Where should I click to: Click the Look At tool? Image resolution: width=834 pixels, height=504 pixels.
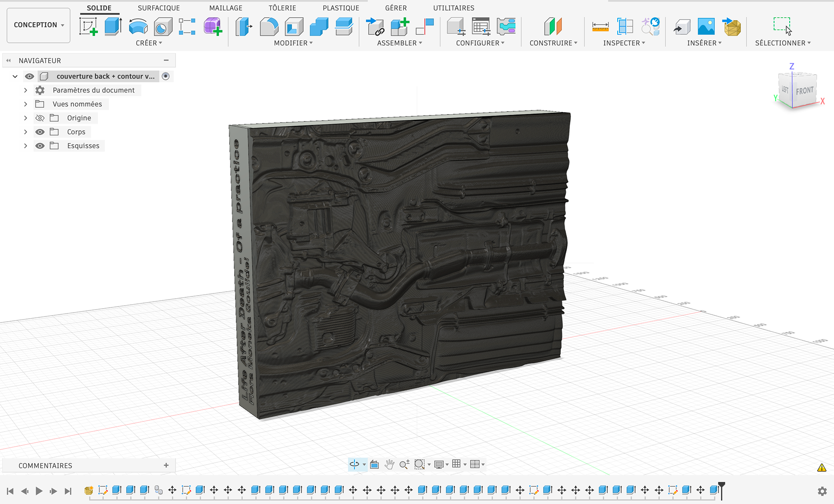coord(374,464)
